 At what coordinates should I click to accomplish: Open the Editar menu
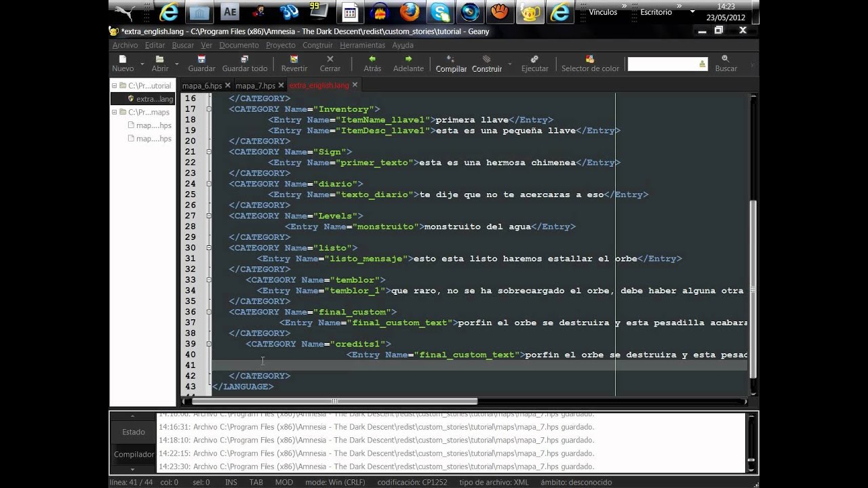(155, 45)
